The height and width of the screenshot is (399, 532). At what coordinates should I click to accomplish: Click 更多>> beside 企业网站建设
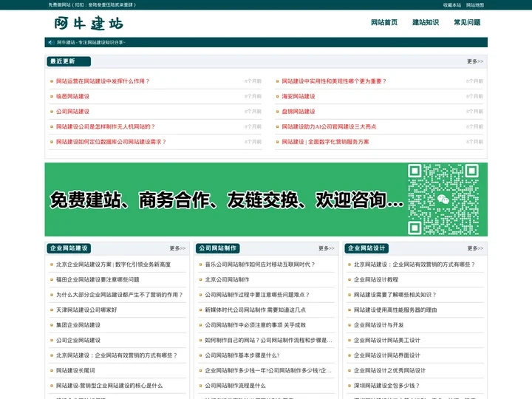pyautogui.click(x=177, y=248)
